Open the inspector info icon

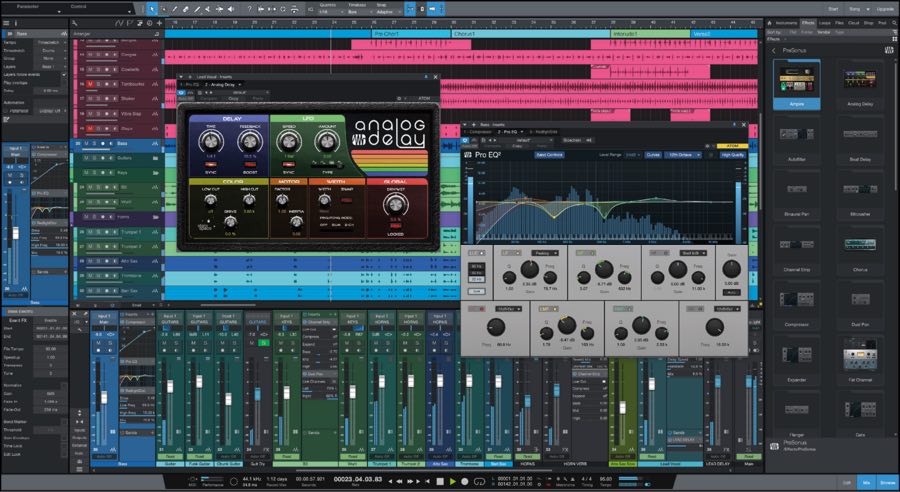point(15,24)
